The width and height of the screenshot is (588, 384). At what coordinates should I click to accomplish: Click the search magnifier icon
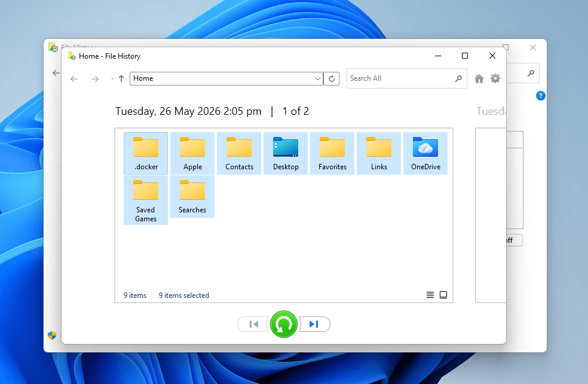(x=458, y=78)
